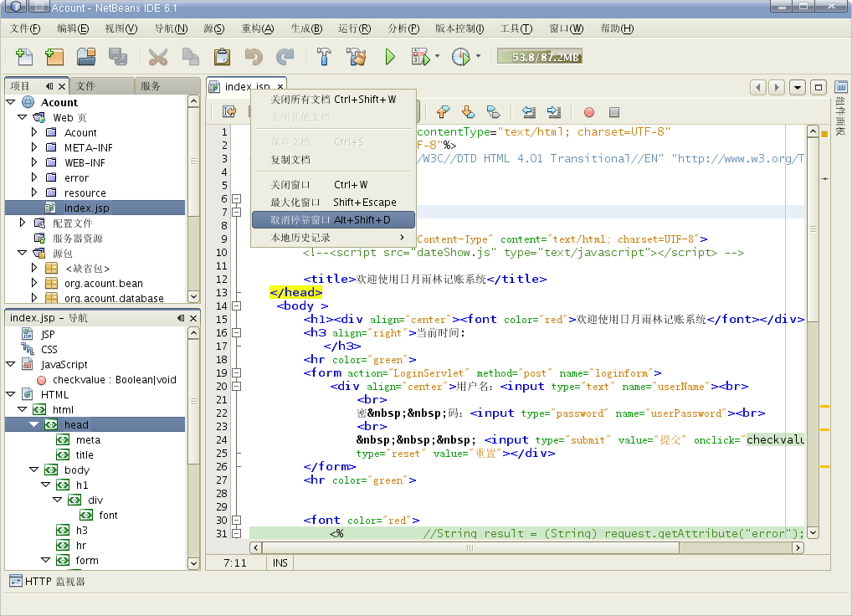Click the Build Main Project hammer icon

(x=324, y=56)
